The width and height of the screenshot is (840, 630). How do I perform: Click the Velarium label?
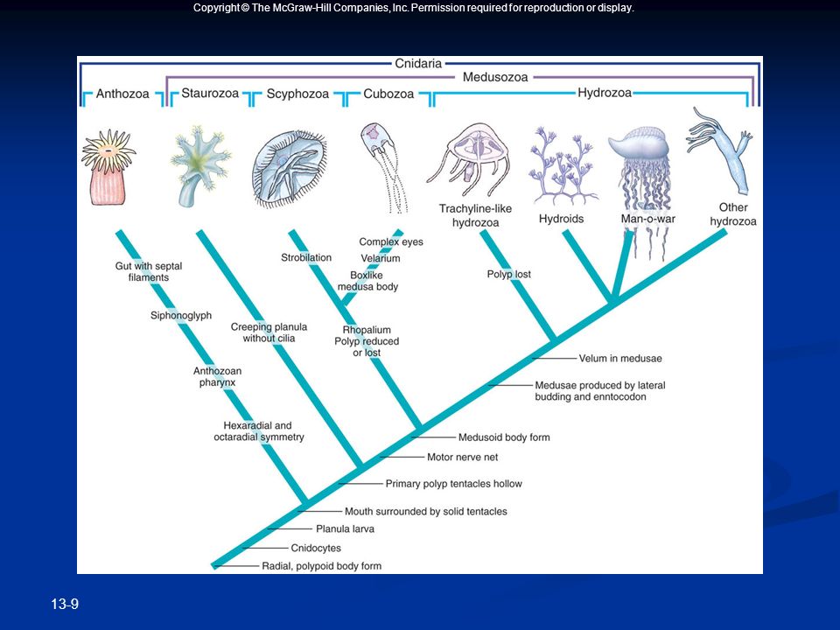tap(381, 258)
